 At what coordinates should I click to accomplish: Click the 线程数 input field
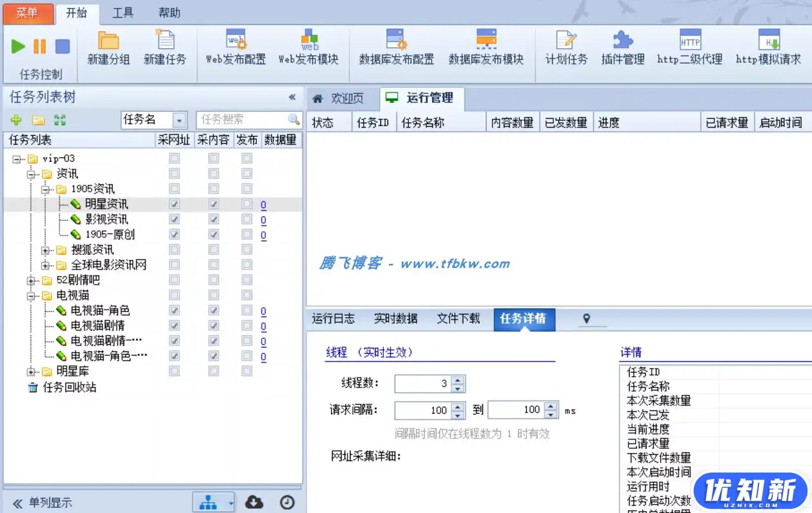click(423, 384)
